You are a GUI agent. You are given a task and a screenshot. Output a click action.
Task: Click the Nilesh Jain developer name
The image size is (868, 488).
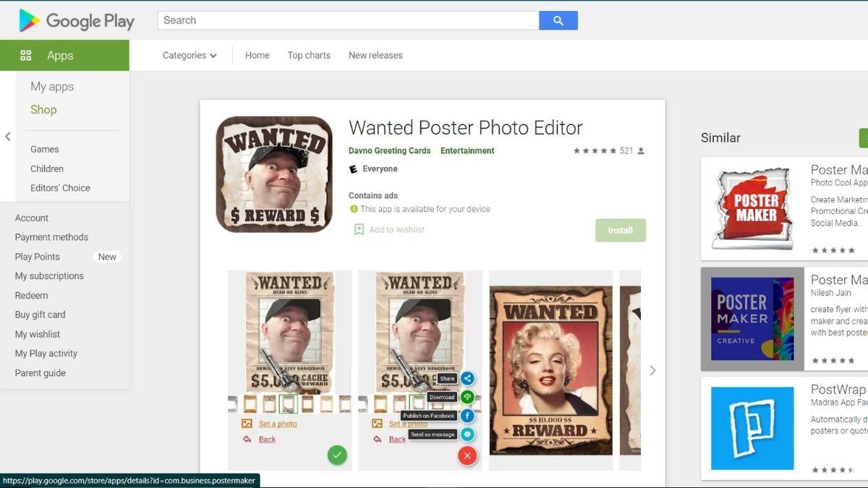[831, 293]
